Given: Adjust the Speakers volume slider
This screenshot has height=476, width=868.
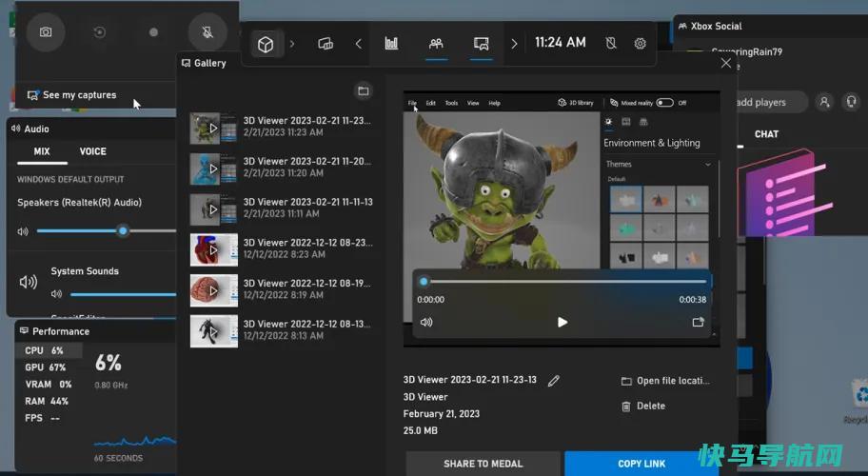Looking at the screenshot, I should (x=107, y=230).
